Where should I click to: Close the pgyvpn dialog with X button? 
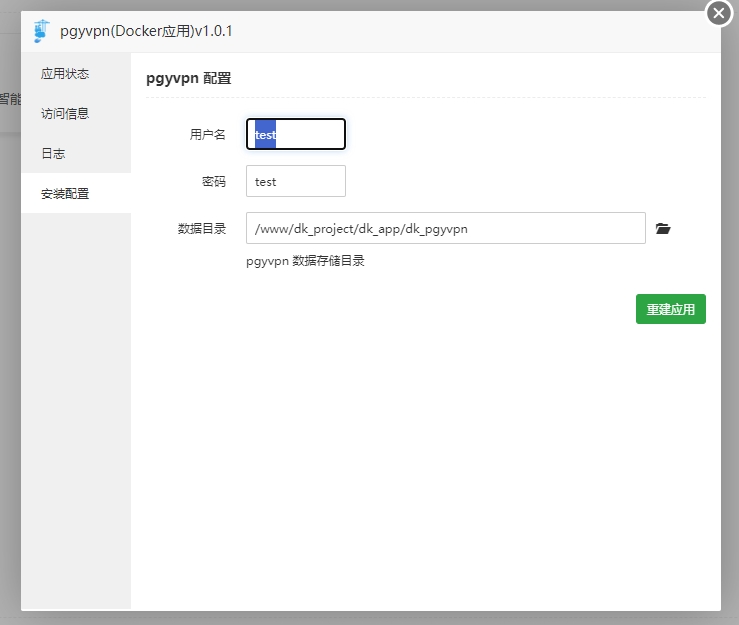coord(719,13)
